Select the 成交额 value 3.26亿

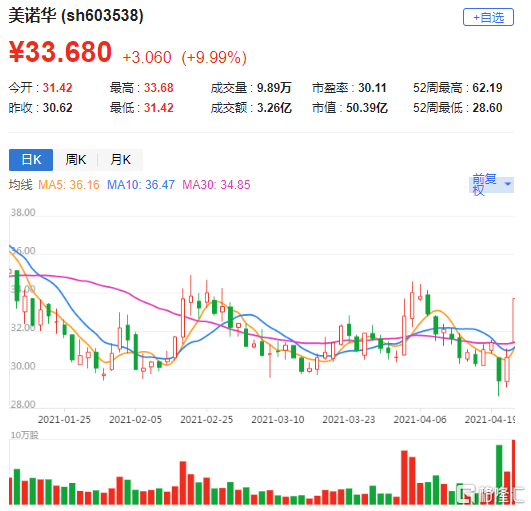pyautogui.click(x=274, y=108)
